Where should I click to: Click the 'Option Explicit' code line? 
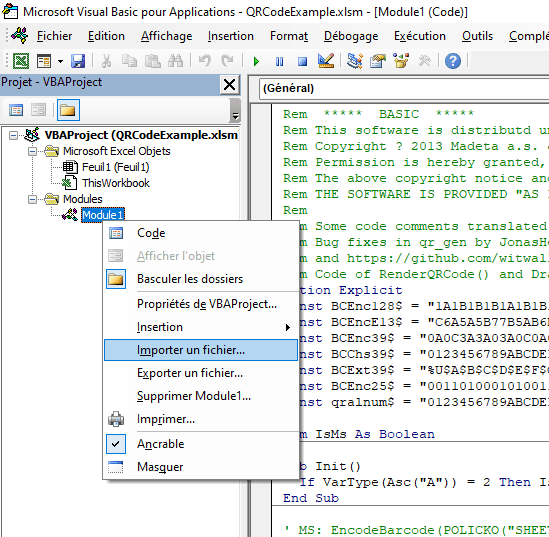(351, 290)
